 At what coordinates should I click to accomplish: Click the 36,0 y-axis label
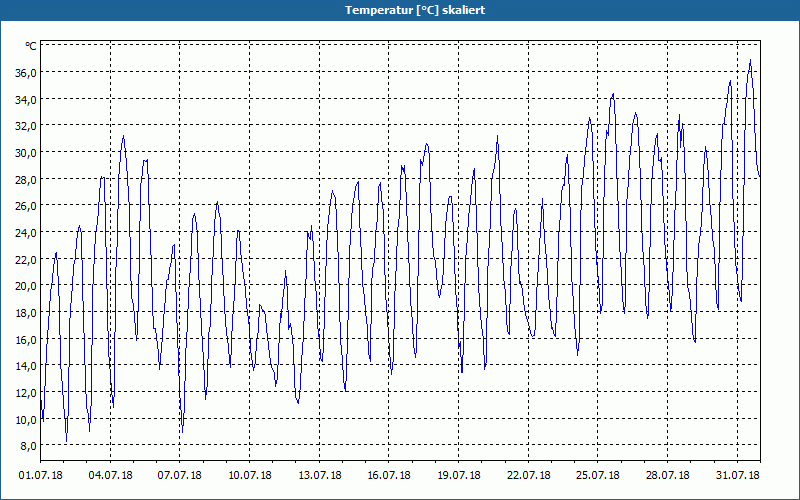click(x=26, y=73)
